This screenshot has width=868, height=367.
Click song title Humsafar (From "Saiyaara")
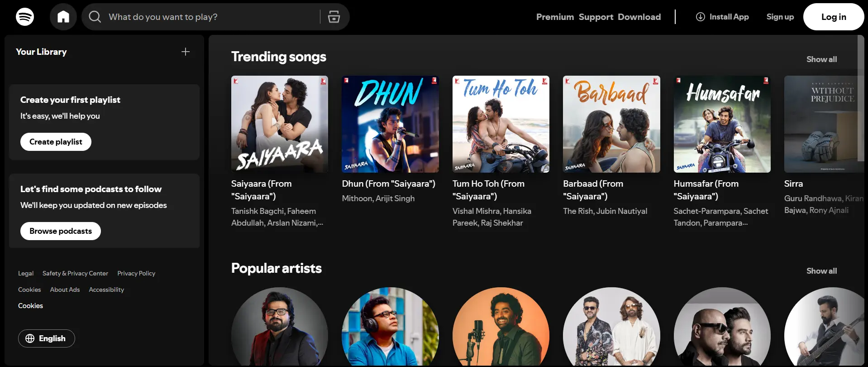[706, 190]
